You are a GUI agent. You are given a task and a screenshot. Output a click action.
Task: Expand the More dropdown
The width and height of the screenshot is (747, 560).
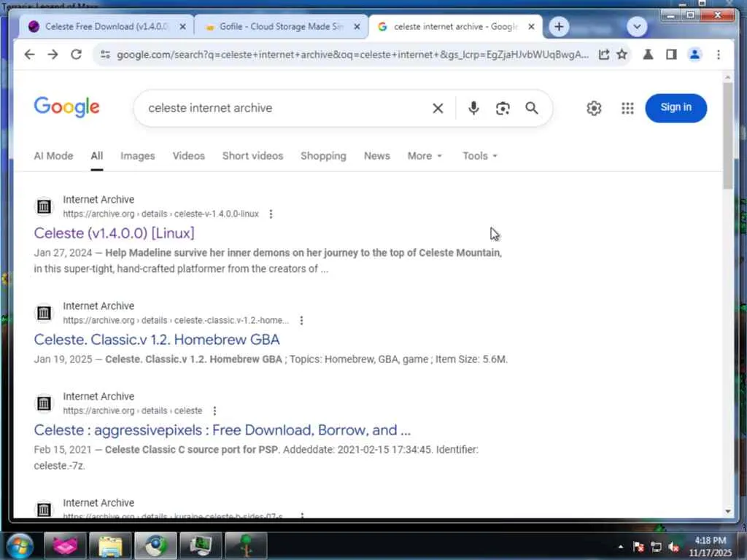[x=425, y=156]
